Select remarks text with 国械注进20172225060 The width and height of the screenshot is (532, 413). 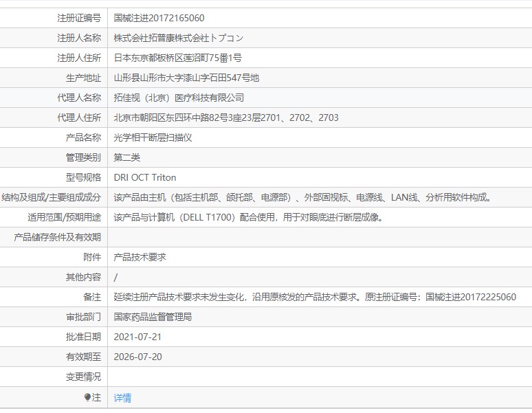pyautogui.click(x=315, y=298)
